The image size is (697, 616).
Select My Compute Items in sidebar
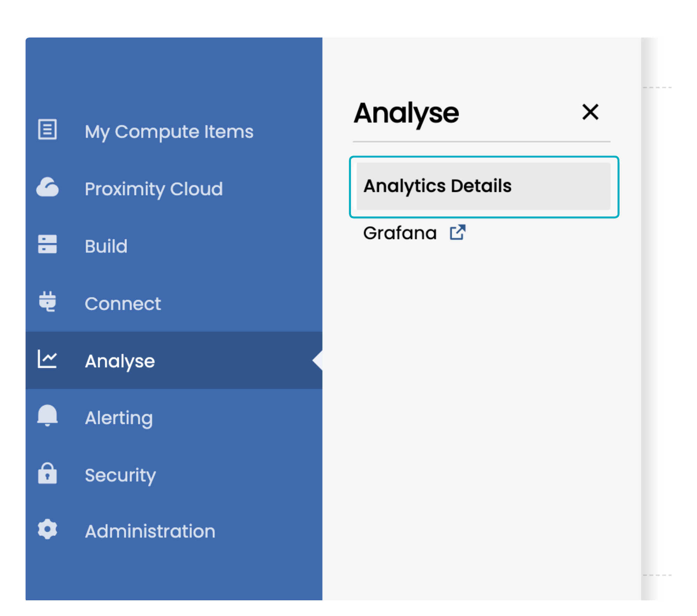click(x=169, y=132)
